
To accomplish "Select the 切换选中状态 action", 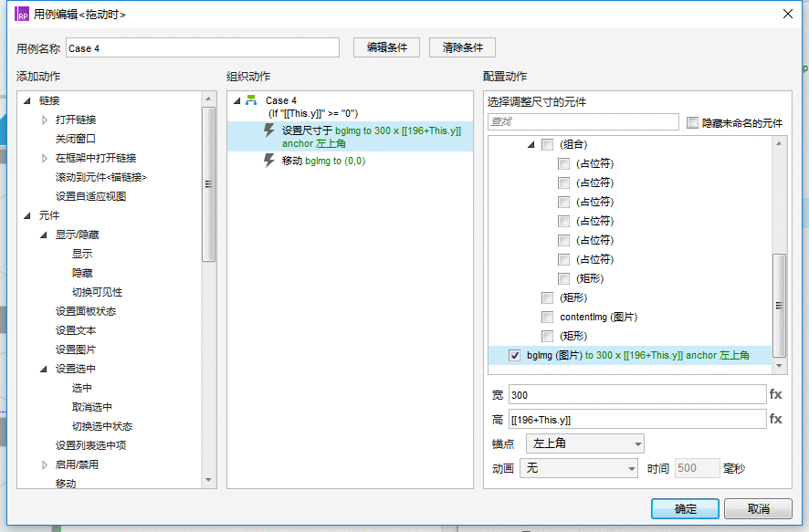I will coord(102,426).
